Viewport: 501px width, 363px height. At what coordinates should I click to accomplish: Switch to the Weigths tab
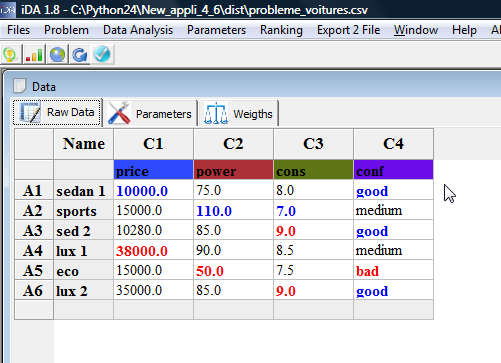click(239, 114)
